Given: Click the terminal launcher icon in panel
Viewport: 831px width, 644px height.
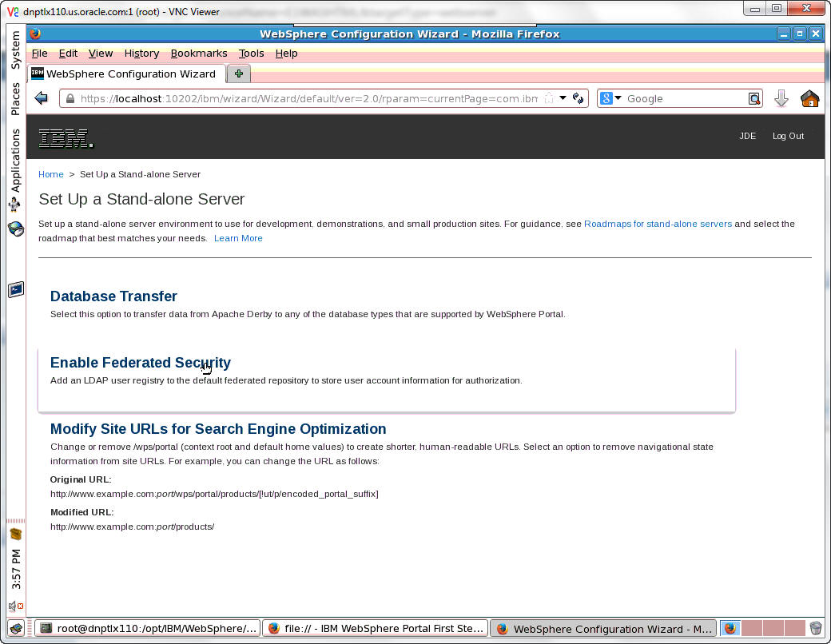Looking at the screenshot, I should tap(16, 289).
